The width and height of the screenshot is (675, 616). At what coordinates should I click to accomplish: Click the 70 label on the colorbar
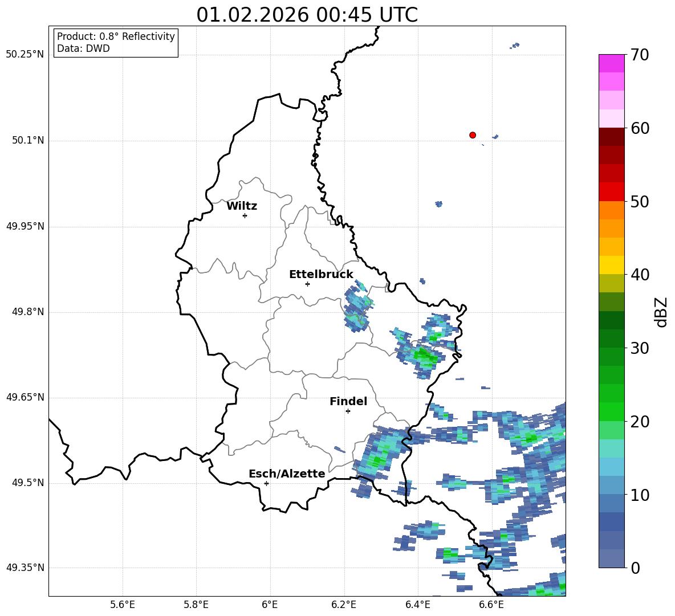pos(639,55)
